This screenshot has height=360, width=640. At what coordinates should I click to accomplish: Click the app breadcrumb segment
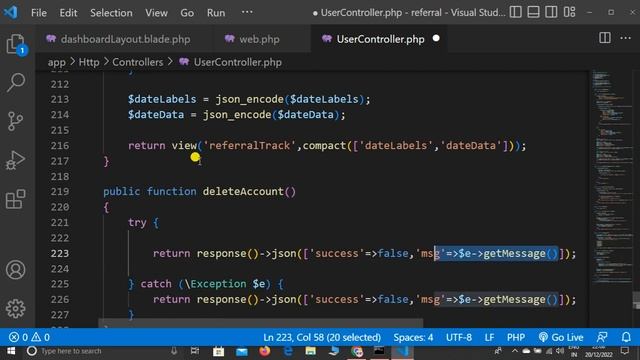pyautogui.click(x=56, y=62)
